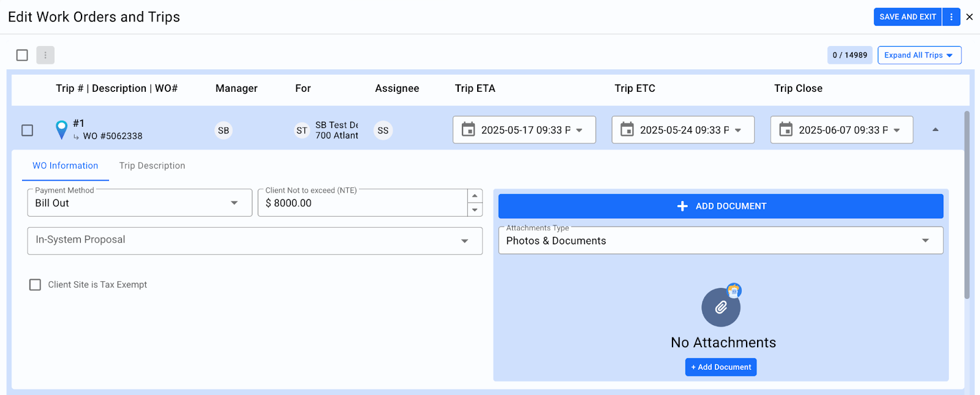Check the trip #1 row checkbox
The image size is (980, 395).
click(x=27, y=130)
